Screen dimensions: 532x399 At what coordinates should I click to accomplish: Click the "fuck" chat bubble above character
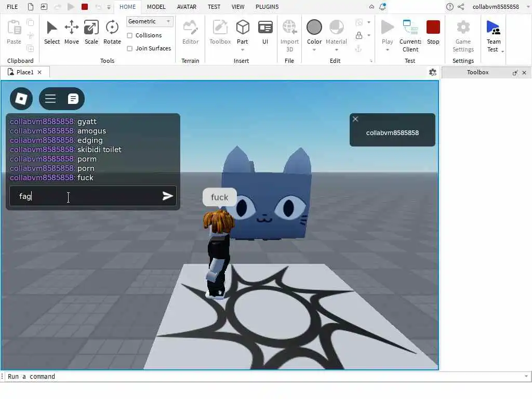(220, 197)
